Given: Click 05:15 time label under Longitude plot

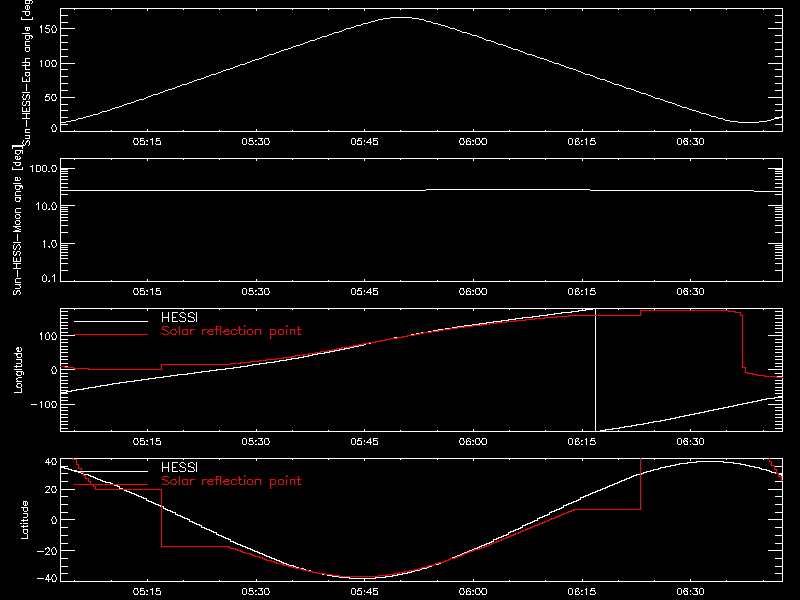Looking at the screenshot, I should 147,442.
